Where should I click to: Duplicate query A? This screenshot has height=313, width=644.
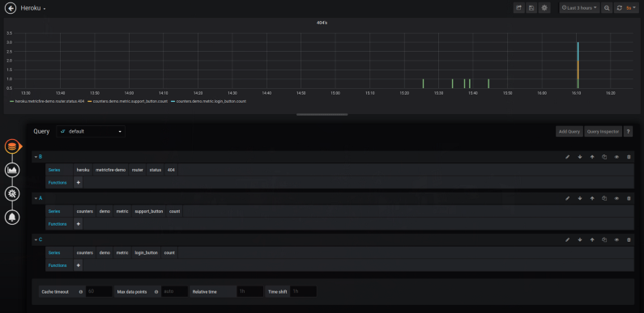coord(604,198)
